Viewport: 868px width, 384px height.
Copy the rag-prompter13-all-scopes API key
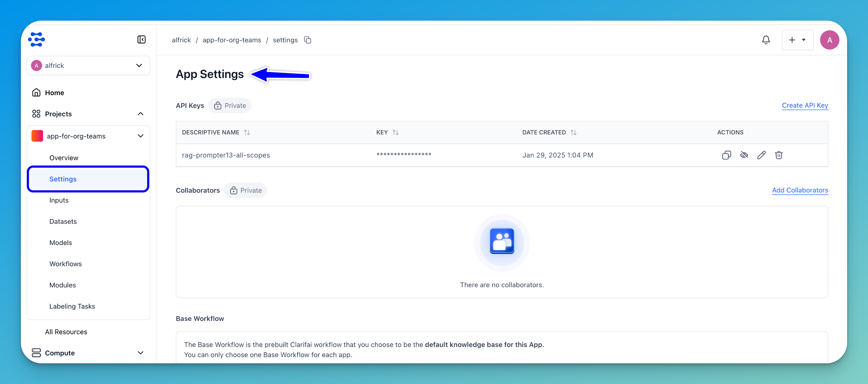(726, 155)
